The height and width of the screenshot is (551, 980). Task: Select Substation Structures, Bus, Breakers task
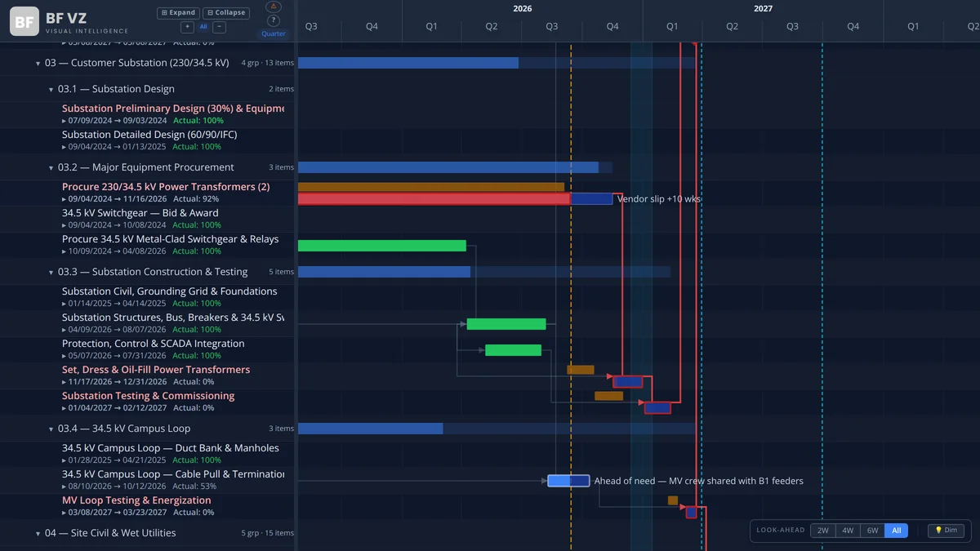(173, 318)
